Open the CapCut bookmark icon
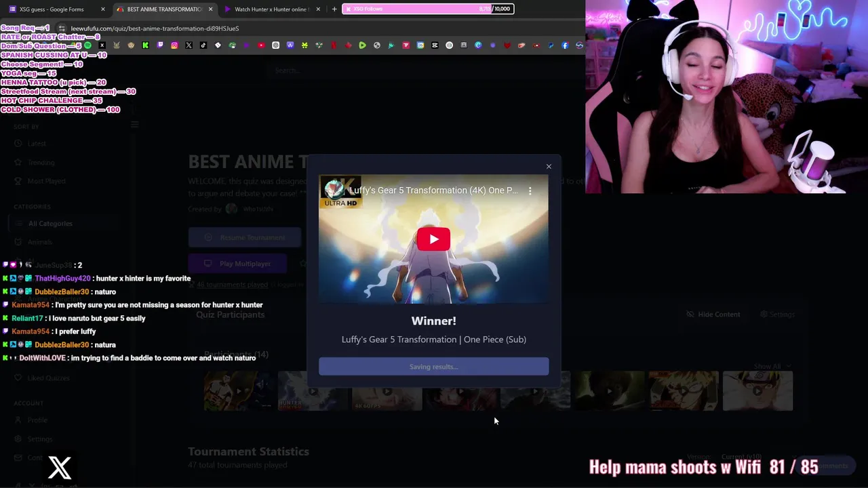The image size is (868, 488). tap(435, 45)
